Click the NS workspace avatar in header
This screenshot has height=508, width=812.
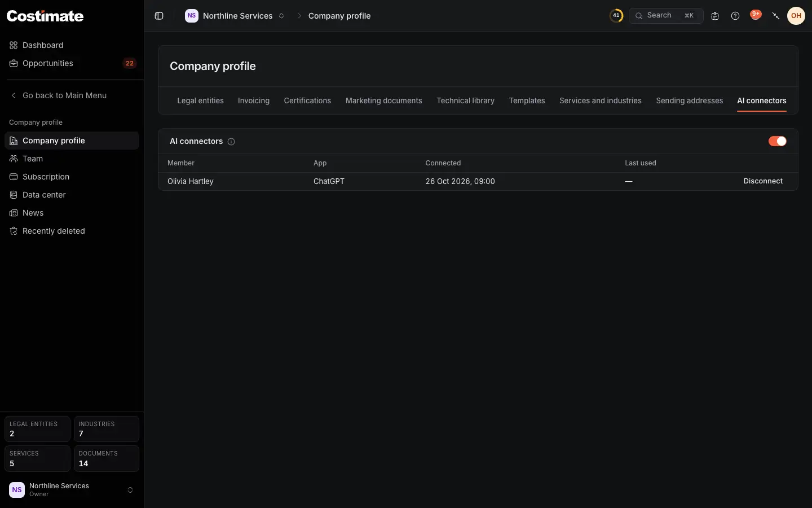pos(192,16)
